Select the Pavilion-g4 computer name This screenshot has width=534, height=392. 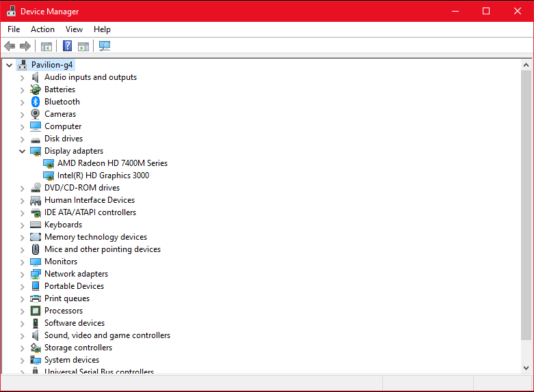point(52,65)
